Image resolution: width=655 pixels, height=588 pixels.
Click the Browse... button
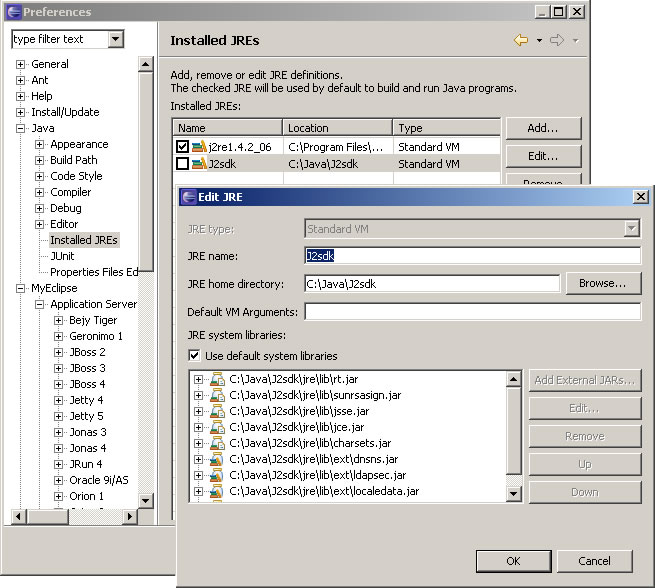[603, 284]
